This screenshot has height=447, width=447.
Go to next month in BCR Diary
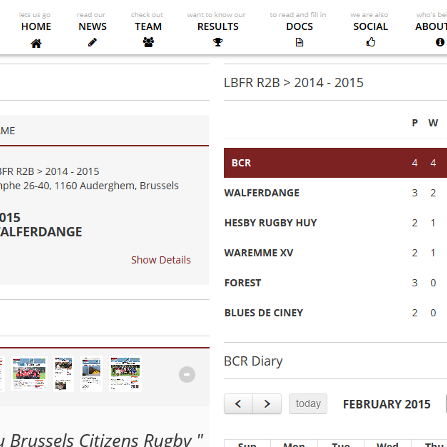click(x=267, y=404)
